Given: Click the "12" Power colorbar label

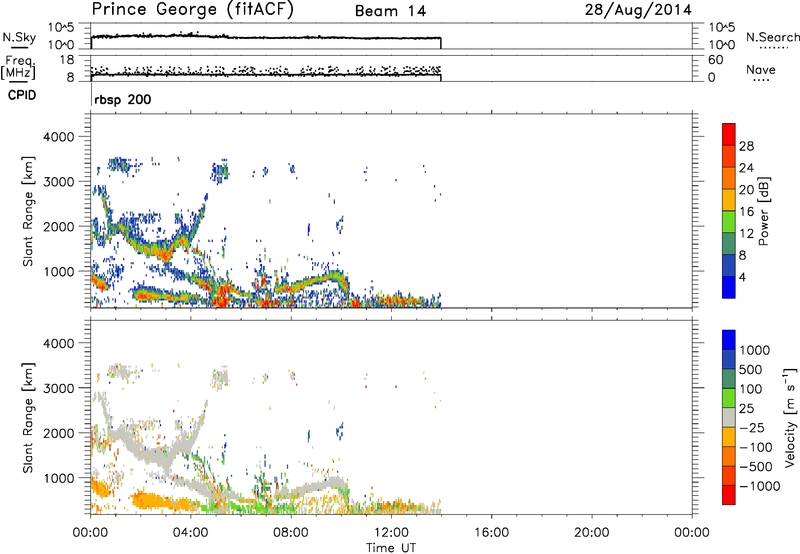Looking at the screenshot, I should pos(746,234).
